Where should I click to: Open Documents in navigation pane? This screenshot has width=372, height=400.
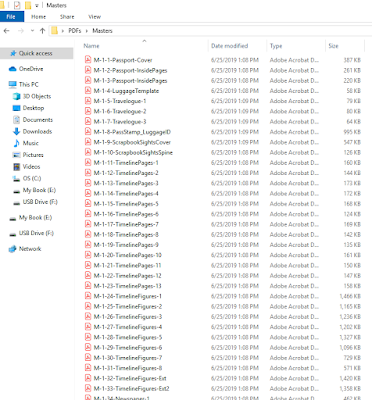coord(38,120)
